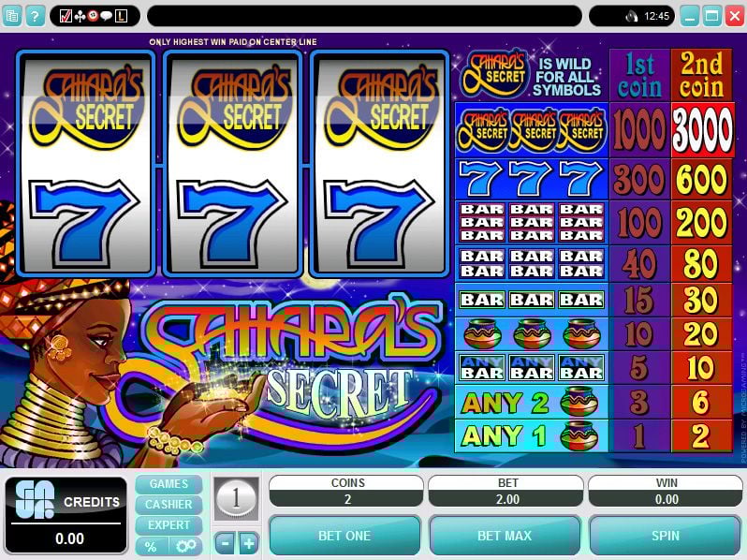Click the speaker sound icon near clock
Screen dimensions: 747x560
point(631,17)
